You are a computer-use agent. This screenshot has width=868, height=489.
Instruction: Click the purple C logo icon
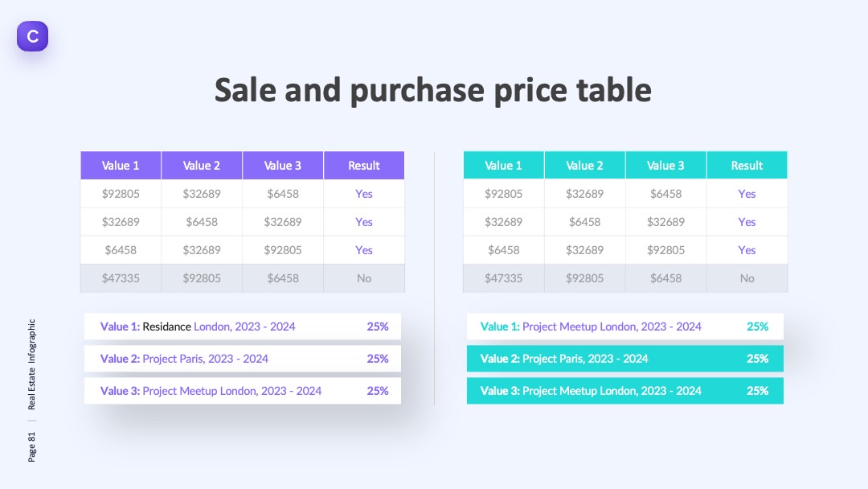(x=32, y=36)
